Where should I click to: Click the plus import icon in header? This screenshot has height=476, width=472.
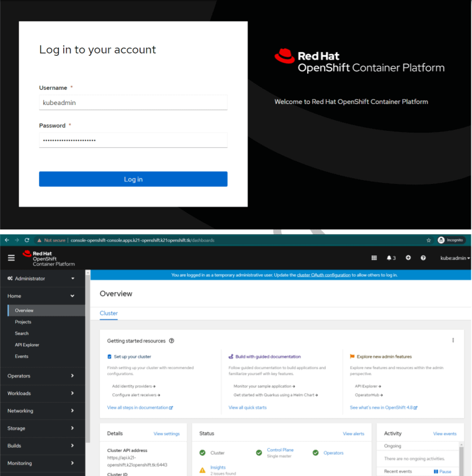[408, 258]
